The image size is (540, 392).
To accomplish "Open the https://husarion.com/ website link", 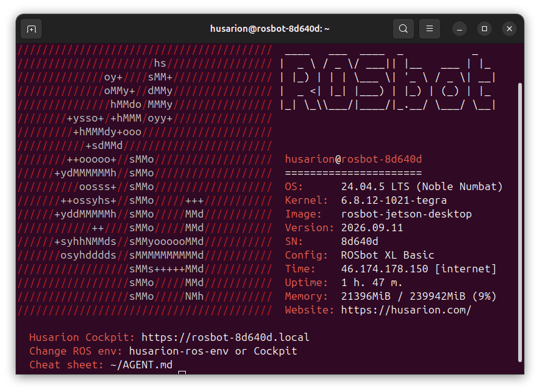I will [x=406, y=310].
